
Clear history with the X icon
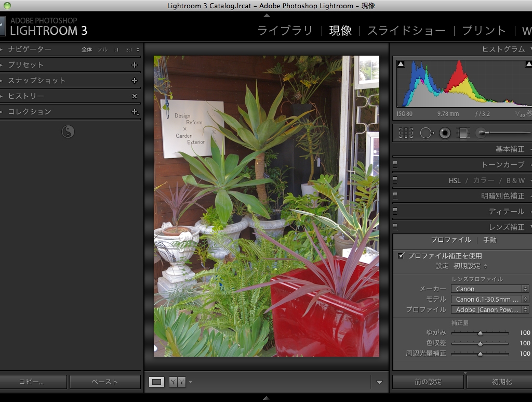[135, 96]
